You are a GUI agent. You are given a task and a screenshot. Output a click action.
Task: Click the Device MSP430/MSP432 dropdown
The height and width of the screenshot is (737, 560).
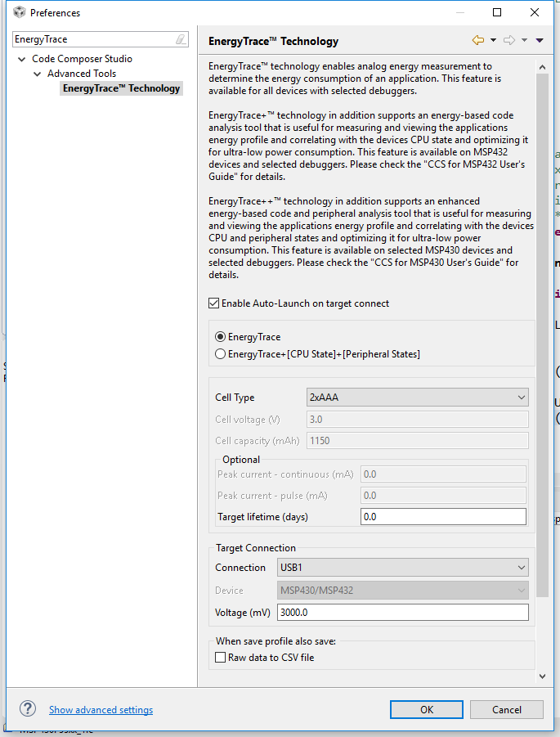coord(402,591)
